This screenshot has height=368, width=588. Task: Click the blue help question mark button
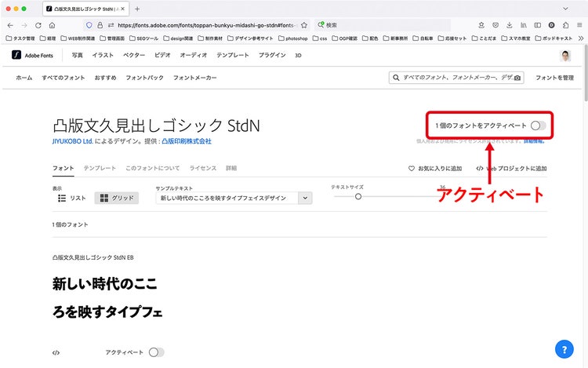click(564, 349)
